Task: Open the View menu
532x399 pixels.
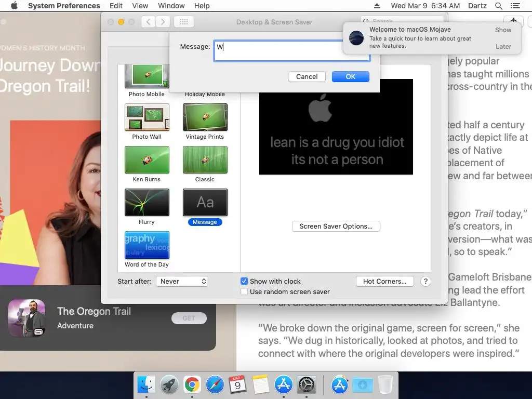Action: tap(140, 6)
